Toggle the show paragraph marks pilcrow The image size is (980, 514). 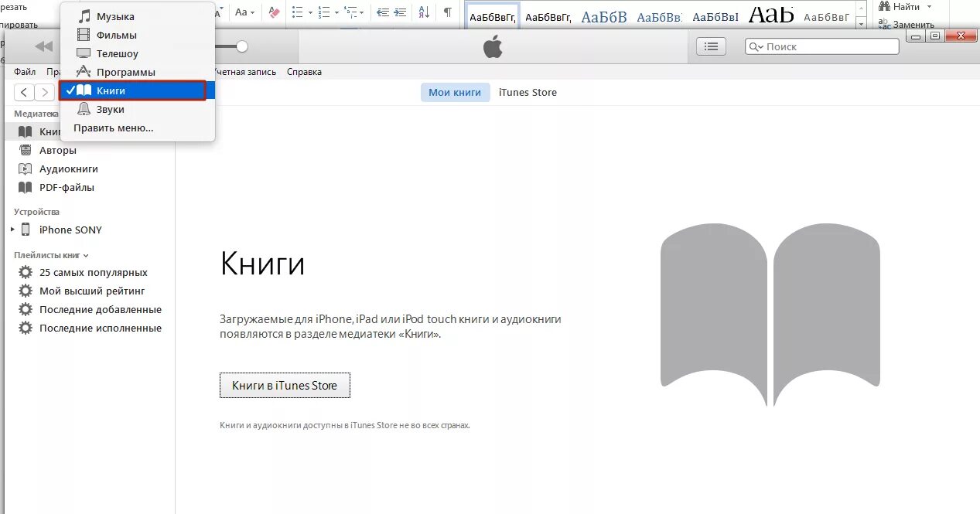point(447,12)
